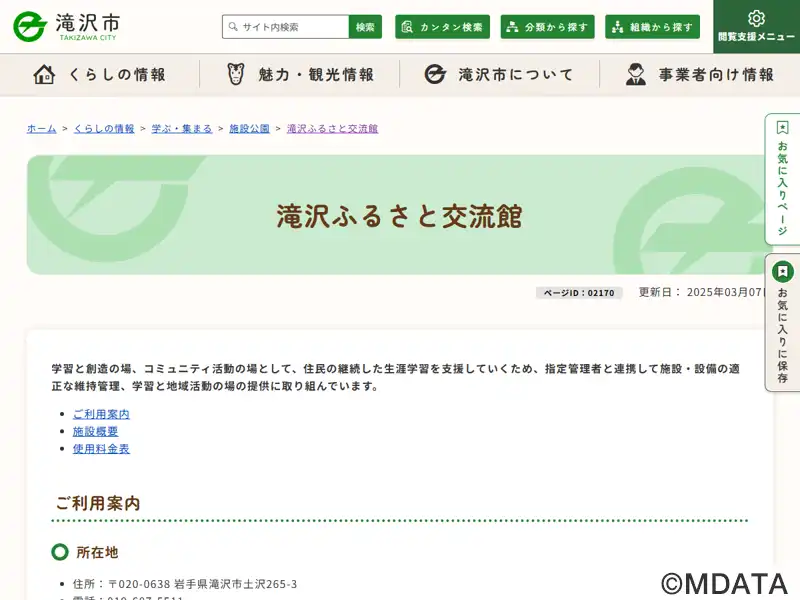Viewport: 800px width, 600px height.
Task: Click the Takizawa City logo
Action: click(x=67, y=27)
